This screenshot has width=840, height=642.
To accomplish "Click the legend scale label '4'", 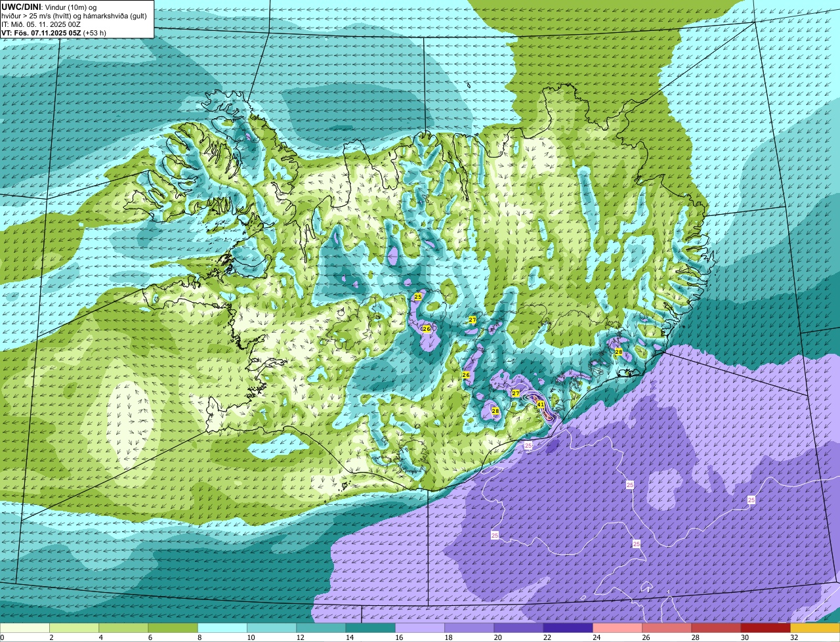I will [100, 638].
